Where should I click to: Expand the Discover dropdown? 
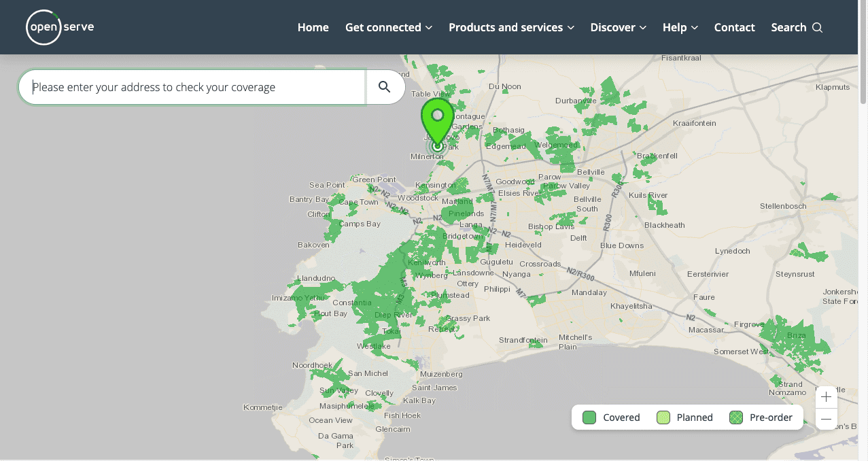coord(617,27)
